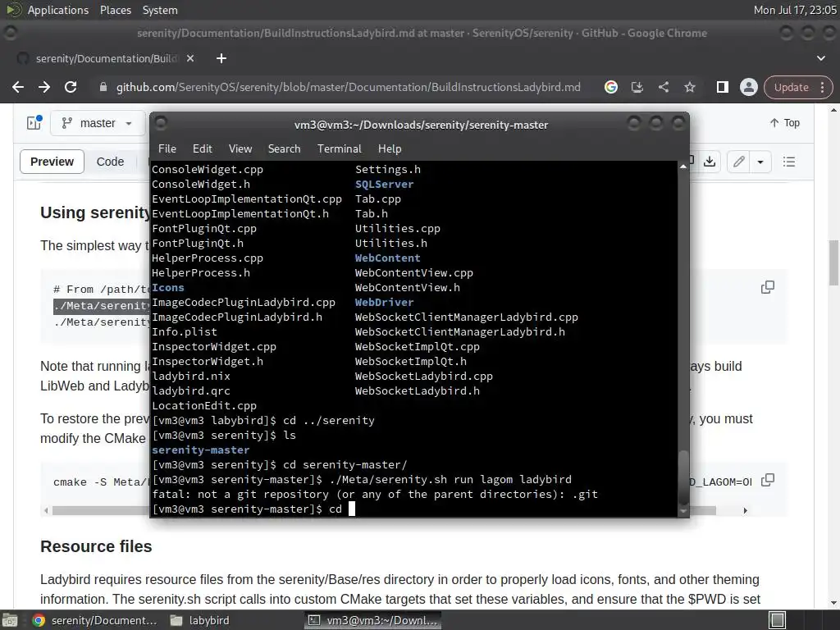Copy the cmake command code block
Image resolution: width=840 pixels, height=630 pixels.
[x=767, y=480]
